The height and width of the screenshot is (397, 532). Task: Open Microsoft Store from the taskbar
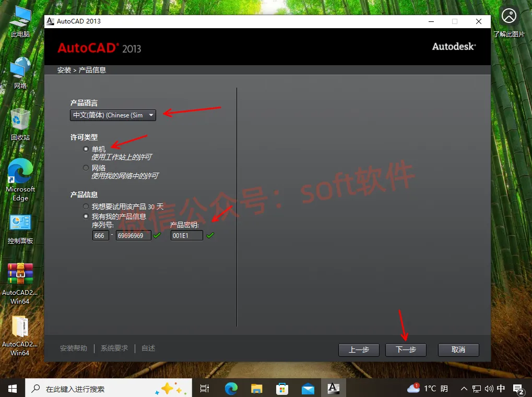click(x=282, y=389)
